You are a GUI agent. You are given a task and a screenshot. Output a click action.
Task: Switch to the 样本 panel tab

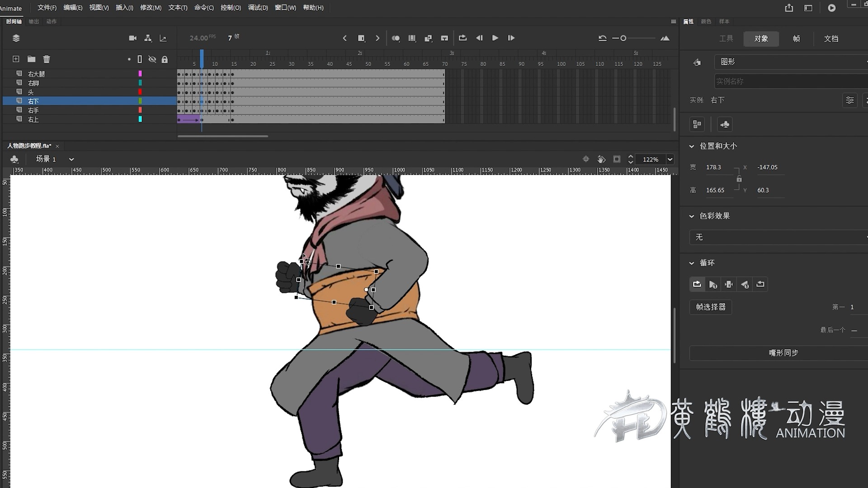[724, 21]
